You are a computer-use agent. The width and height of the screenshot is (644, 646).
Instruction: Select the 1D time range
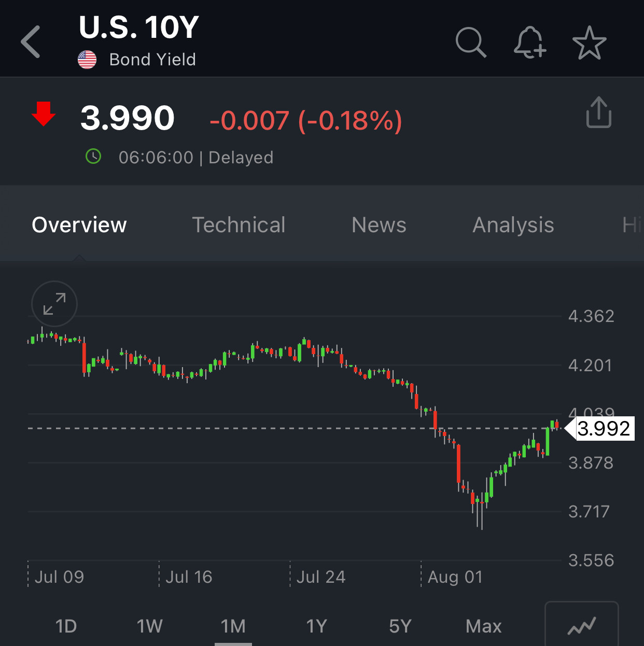point(66,626)
